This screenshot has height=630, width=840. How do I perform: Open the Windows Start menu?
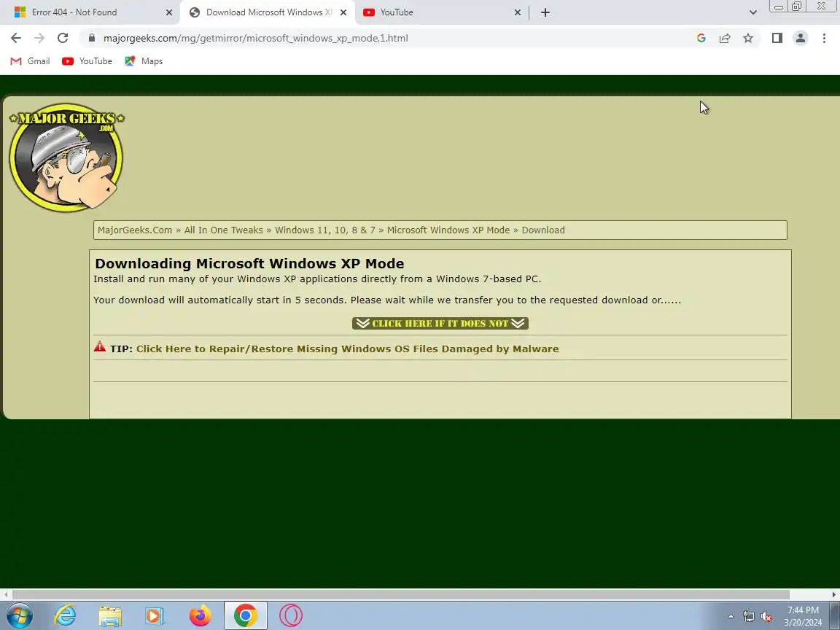(x=19, y=615)
